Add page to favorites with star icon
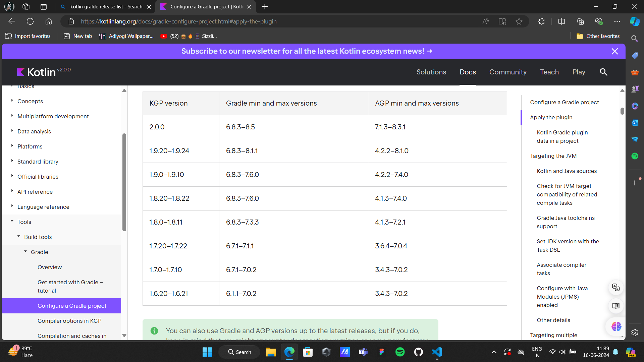Screen dimensions: 644x362 pos(519,21)
